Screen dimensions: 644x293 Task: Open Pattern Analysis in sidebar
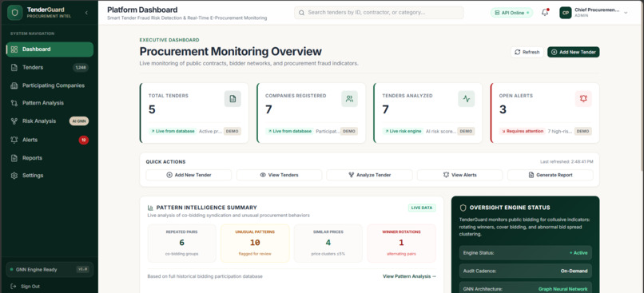(x=50, y=103)
